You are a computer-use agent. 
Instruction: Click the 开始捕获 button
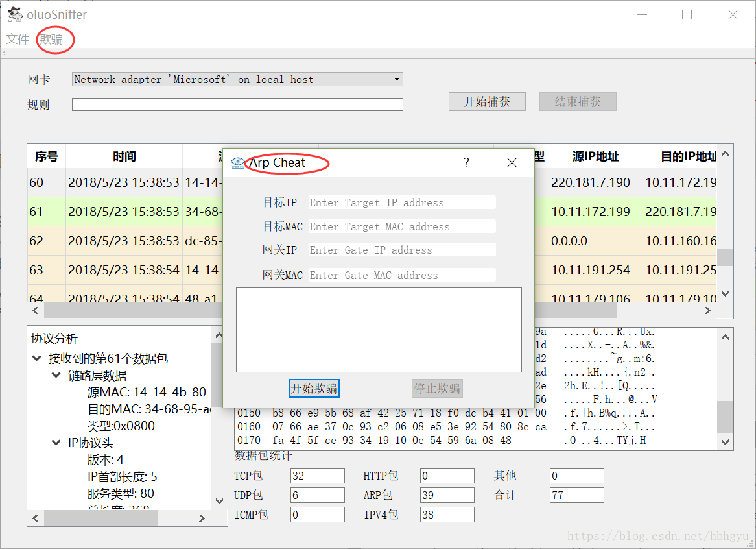(487, 101)
